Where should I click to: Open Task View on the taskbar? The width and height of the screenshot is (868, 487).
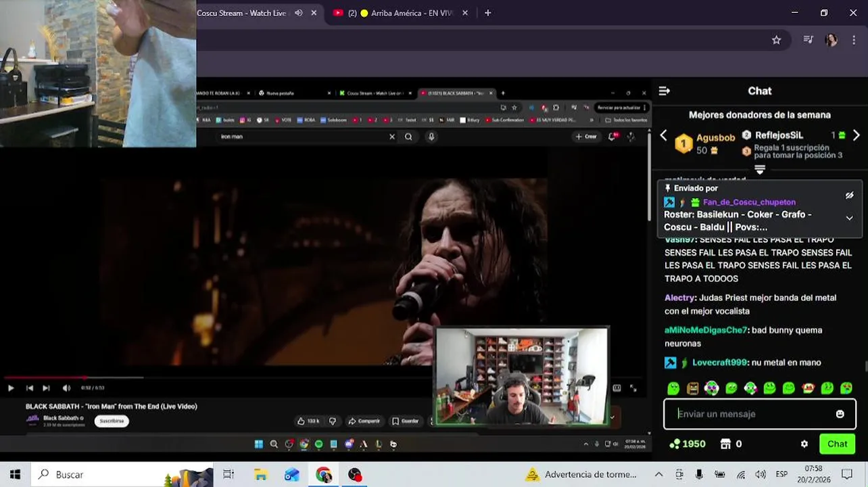228,474
